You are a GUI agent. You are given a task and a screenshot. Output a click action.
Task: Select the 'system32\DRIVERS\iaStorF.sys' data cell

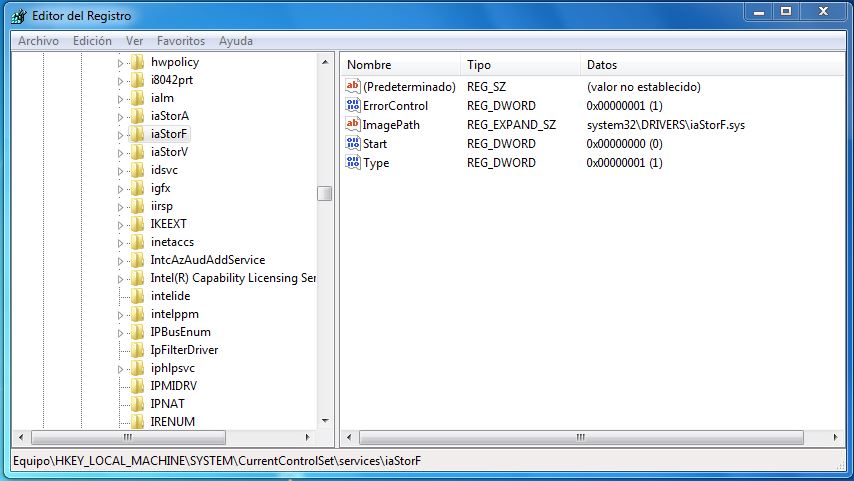pos(666,125)
